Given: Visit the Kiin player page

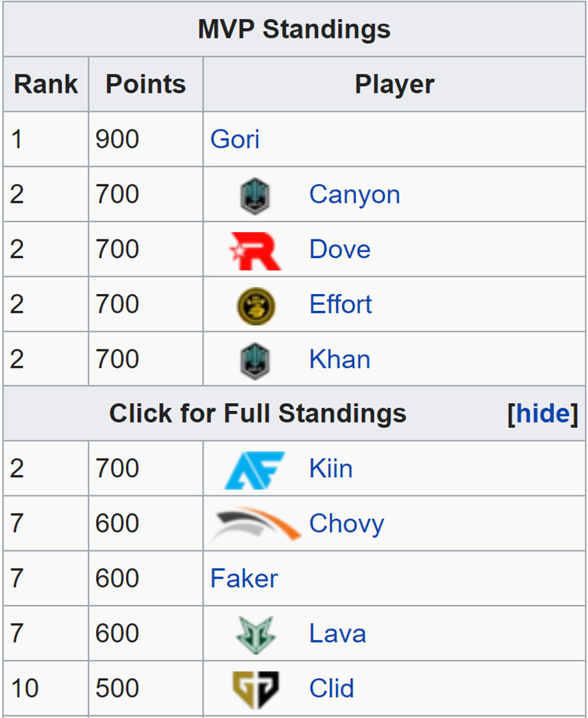Looking at the screenshot, I should [x=331, y=469].
